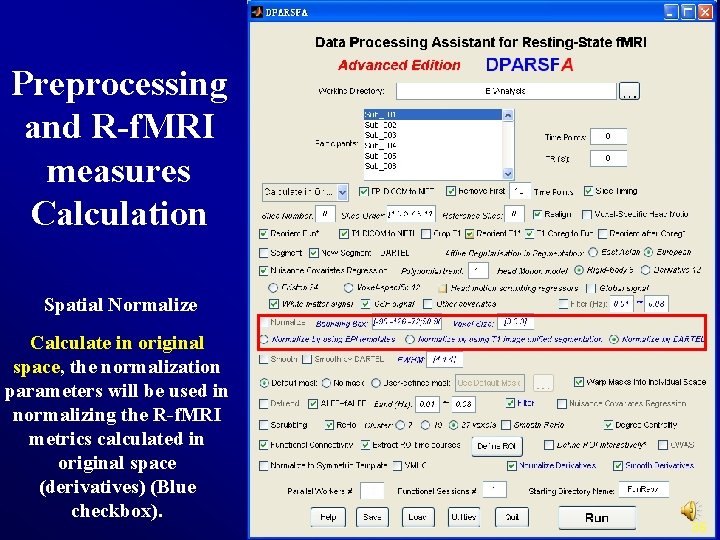Select Sub_003 in the Participants list
720x540 pixels.
point(381,135)
